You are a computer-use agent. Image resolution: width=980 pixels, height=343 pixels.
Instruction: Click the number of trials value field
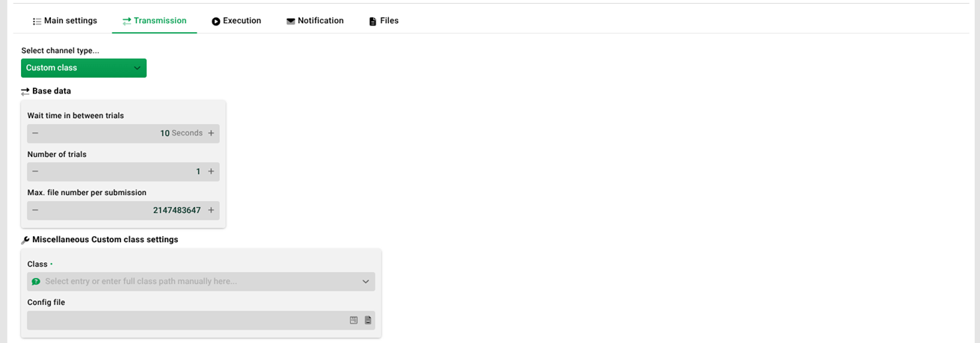tap(123, 172)
